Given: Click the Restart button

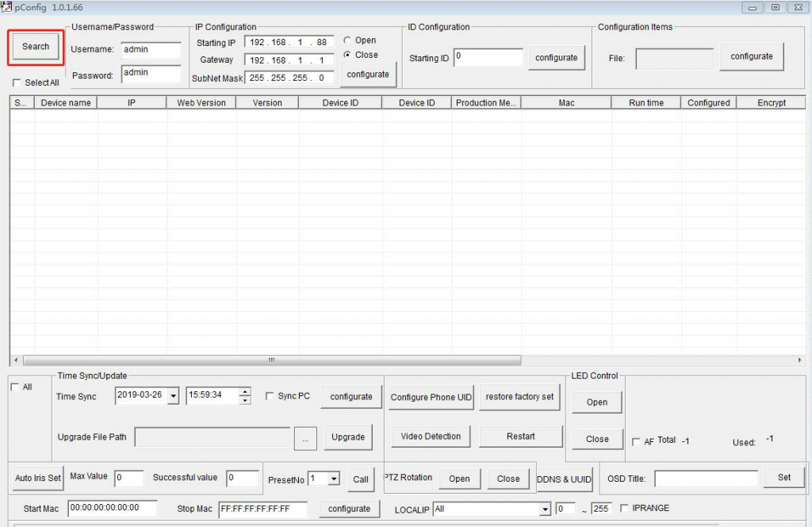Looking at the screenshot, I should click(520, 437).
